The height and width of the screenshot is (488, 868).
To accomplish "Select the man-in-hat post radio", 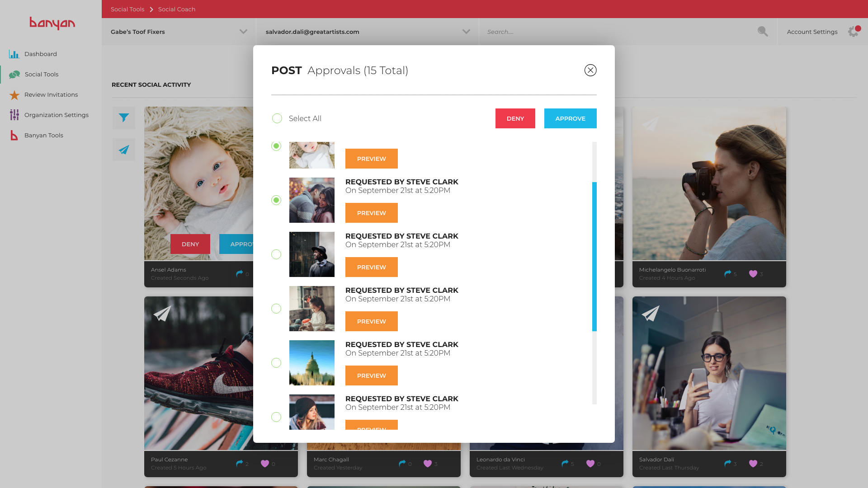I will (x=276, y=254).
